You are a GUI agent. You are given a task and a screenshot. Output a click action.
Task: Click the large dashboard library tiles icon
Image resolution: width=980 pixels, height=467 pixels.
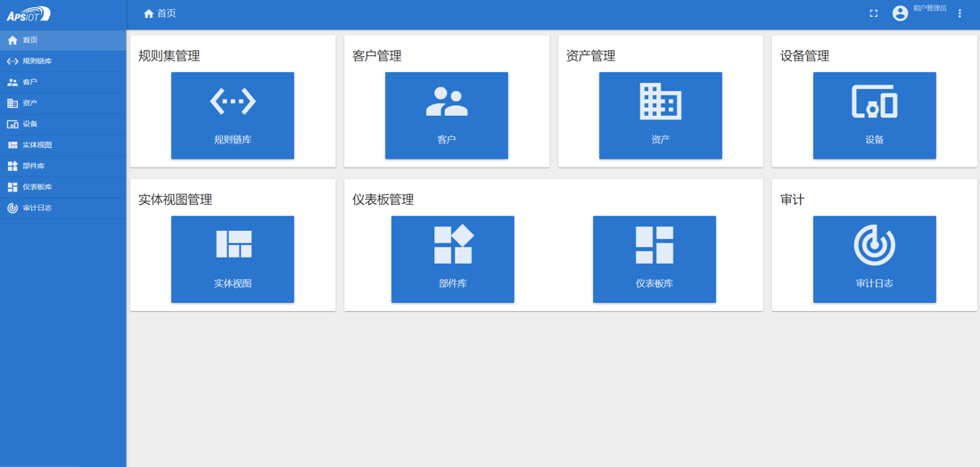655,245
